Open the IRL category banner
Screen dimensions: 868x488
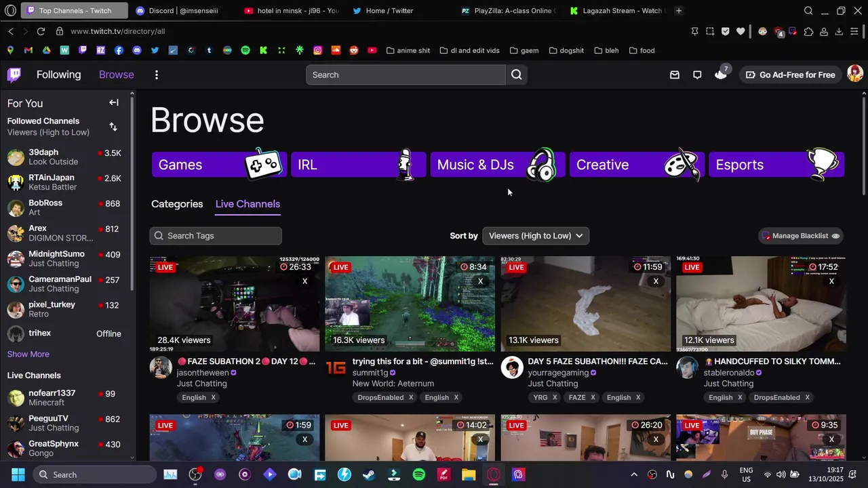point(358,165)
